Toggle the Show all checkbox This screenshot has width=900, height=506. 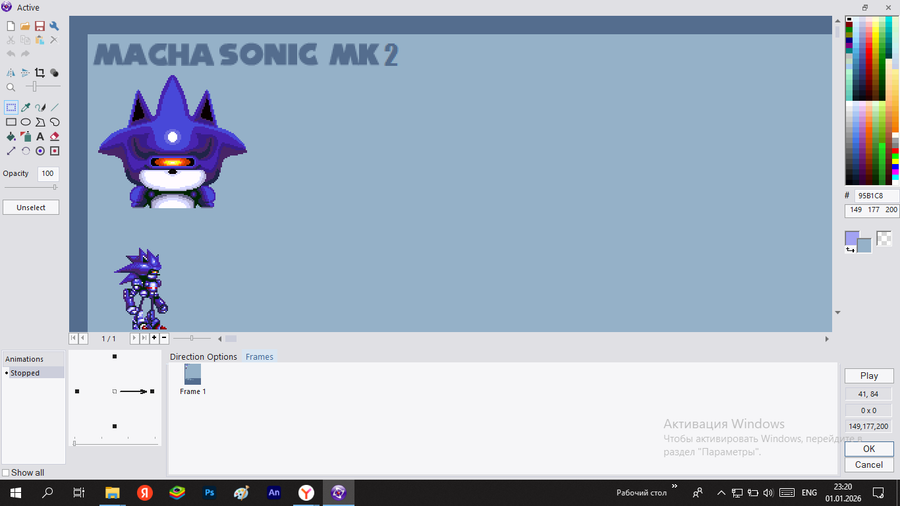click(6, 473)
